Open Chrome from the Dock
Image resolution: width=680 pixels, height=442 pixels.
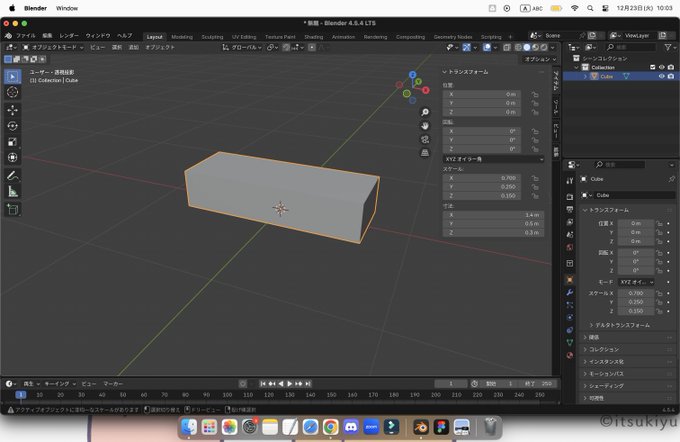pyautogui.click(x=330, y=427)
